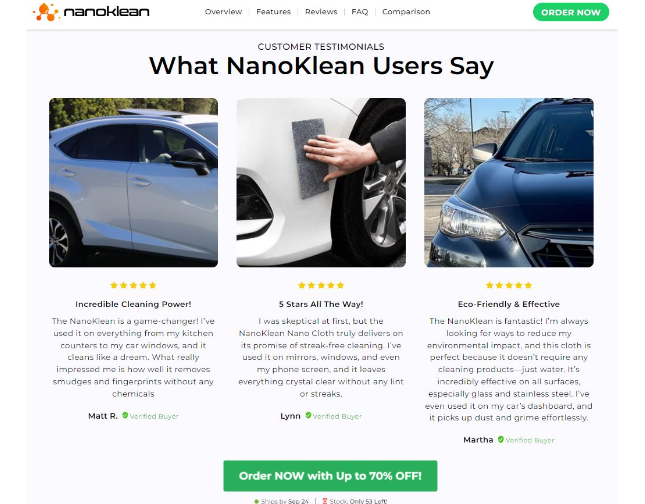This screenshot has width=645, height=504.
Task: Click the green ships-by dot indicator
Action: [x=257, y=502]
